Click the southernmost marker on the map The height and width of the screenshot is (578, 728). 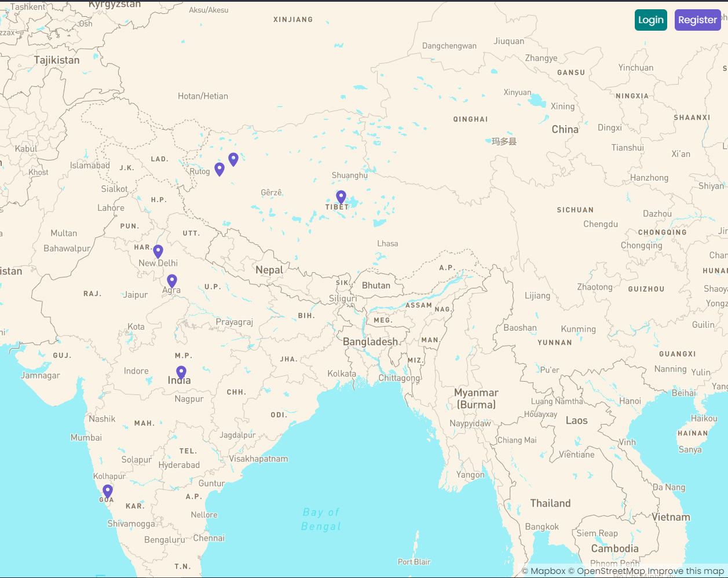click(x=107, y=491)
